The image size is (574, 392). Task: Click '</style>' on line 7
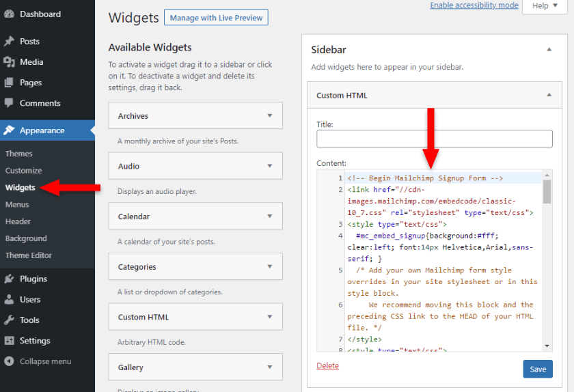tap(365, 339)
